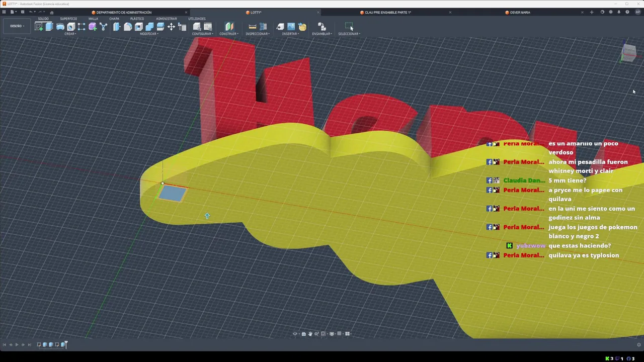Viewport: 644px width, 362px height.
Task: Click the first sketch feature in timeline
Action: click(39, 344)
